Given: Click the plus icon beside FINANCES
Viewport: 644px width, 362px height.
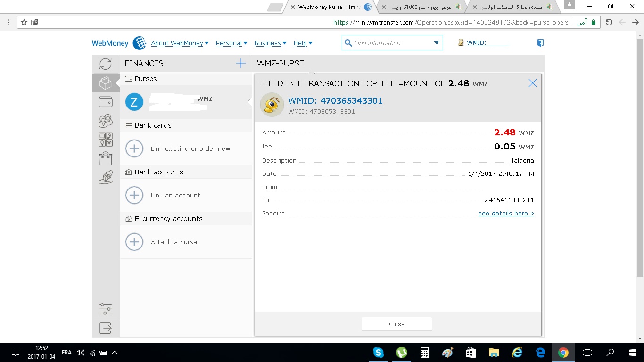Looking at the screenshot, I should (241, 63).
